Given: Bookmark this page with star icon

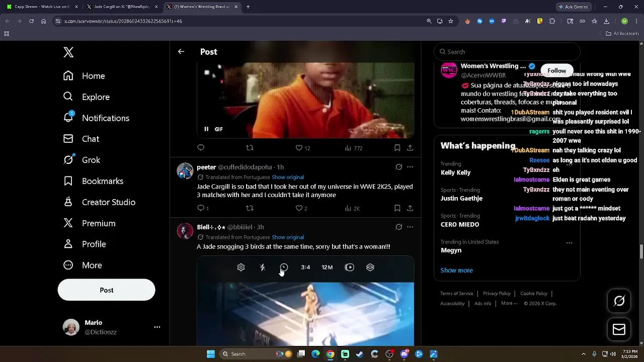Looking at the screenshot, I should [451, 21].
